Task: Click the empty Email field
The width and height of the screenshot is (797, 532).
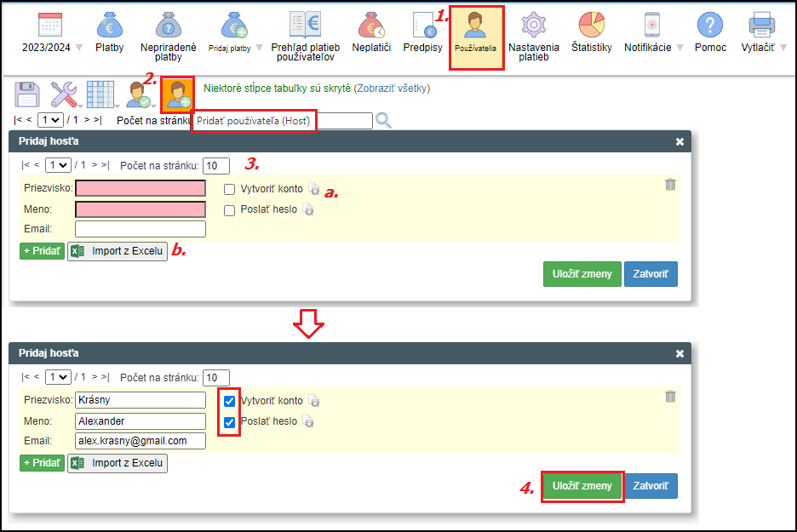Action: 140,229
